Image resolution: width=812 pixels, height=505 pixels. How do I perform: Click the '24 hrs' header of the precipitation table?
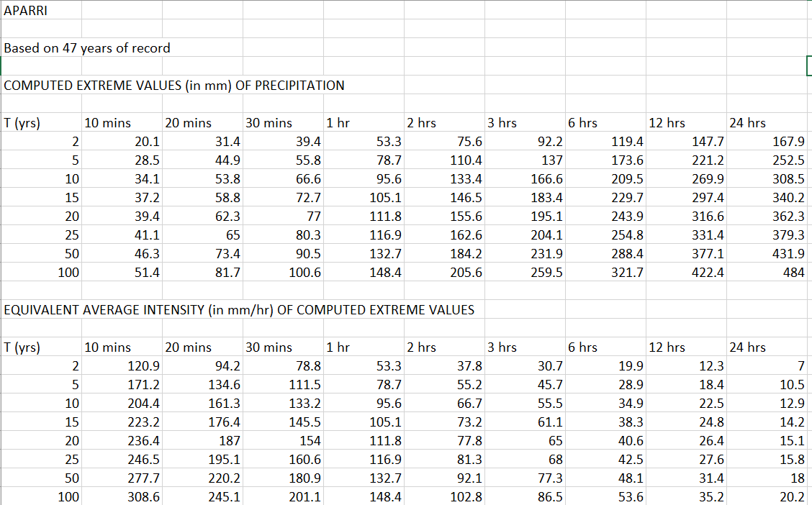click(747, 122)
